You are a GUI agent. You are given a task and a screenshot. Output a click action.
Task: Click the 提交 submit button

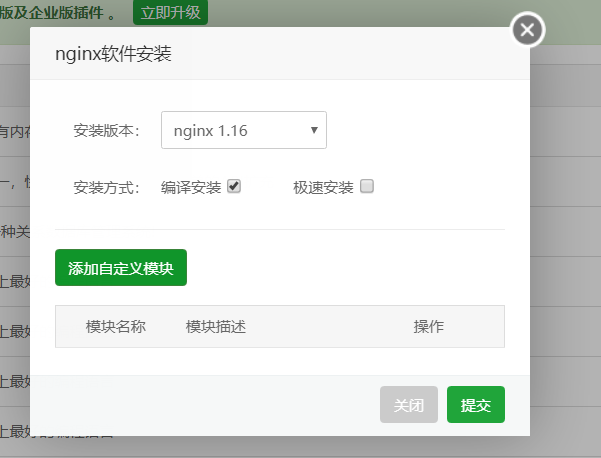tap(476, 404)
